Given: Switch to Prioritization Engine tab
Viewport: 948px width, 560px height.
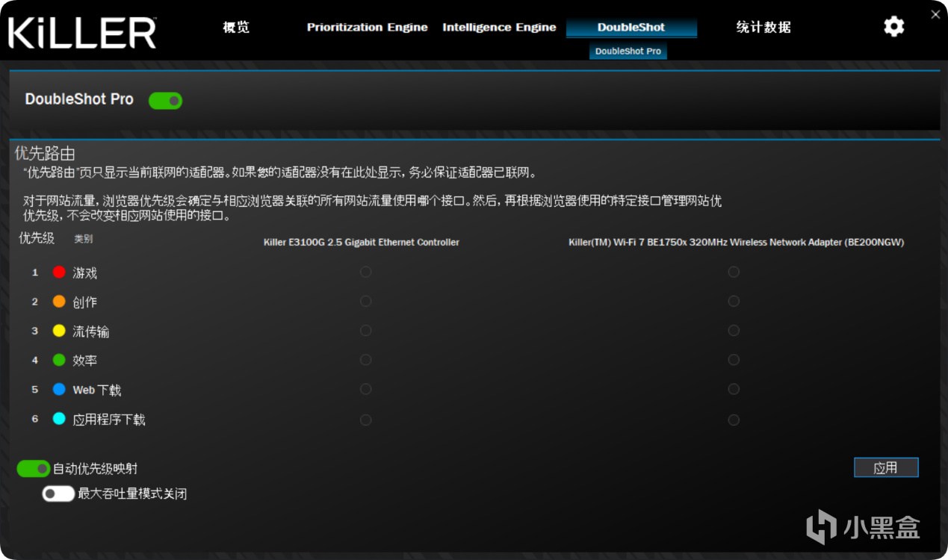Looking at the screenshot, I should tap(367, 28).
